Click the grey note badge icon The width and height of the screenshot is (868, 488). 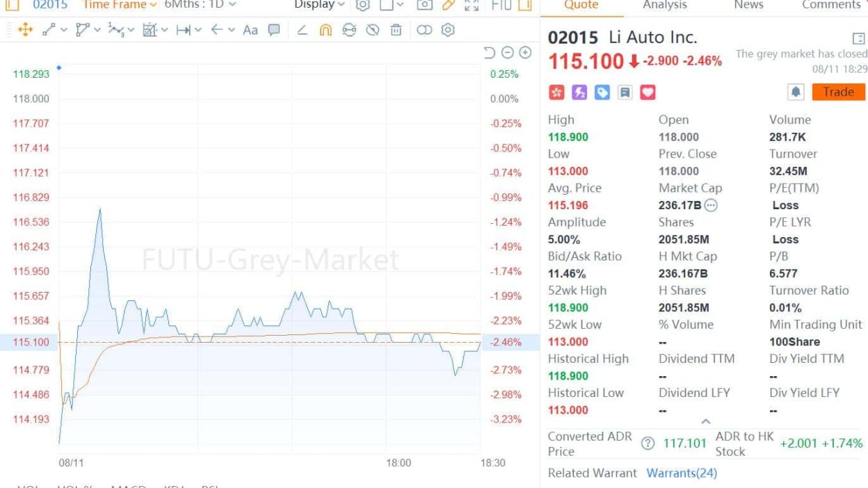tap(625, 92)
